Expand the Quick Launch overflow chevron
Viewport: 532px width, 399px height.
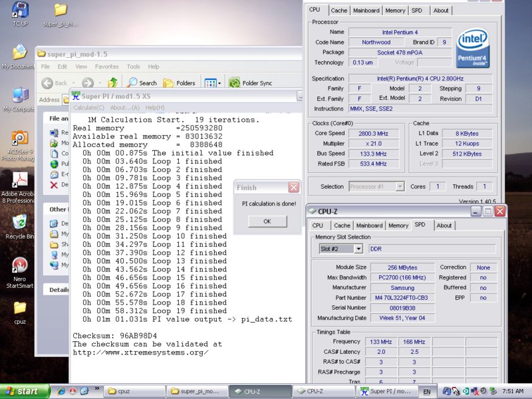[x=96, y=388]
